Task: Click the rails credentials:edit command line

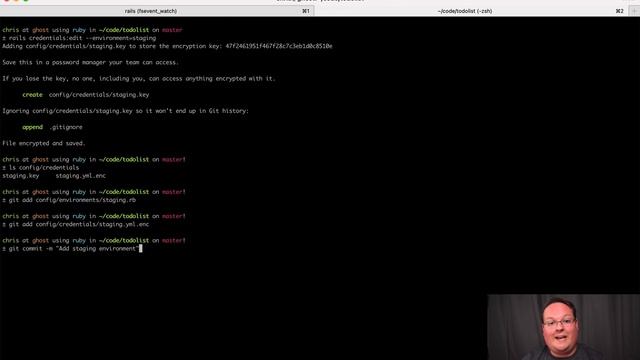Action: coord(79,38)
